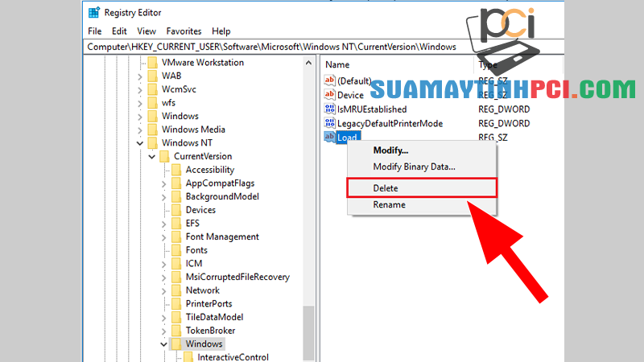644x362 pixels.
Task: Expand the TileDataModel key
Action: pyautogui.click(x=163, y=318)
